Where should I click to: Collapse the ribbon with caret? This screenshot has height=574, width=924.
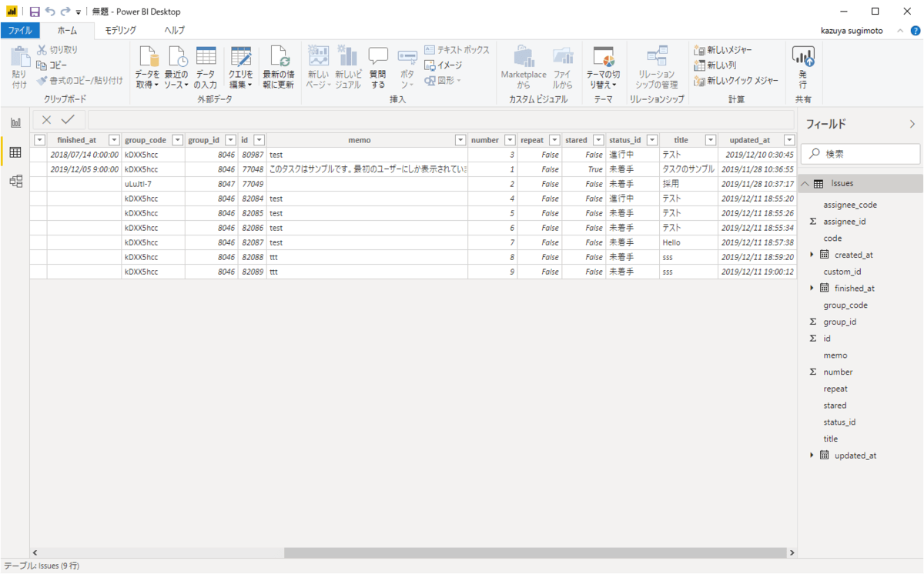900,31
